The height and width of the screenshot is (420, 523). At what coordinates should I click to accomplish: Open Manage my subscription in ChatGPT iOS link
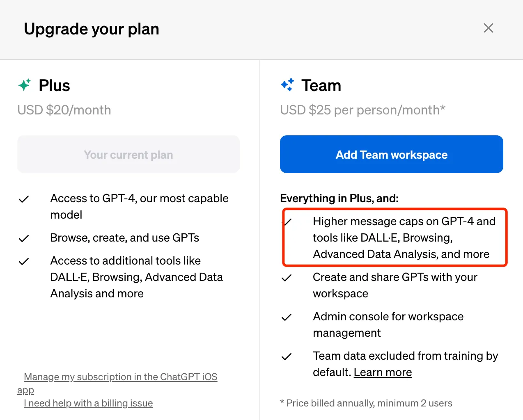coord(120,377)
